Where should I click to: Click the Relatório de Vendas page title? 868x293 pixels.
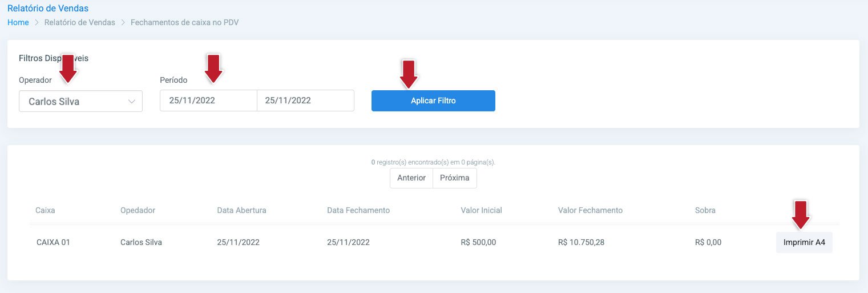[x=48, y=9]
